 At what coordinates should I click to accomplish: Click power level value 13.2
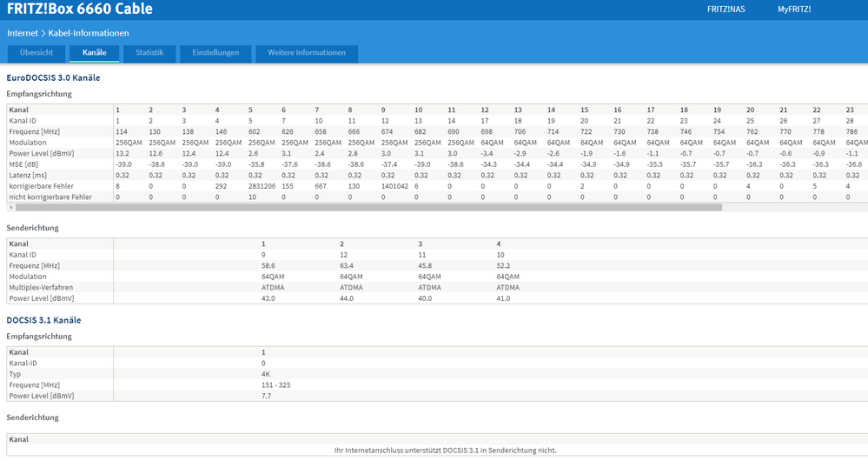pos(122,153)
